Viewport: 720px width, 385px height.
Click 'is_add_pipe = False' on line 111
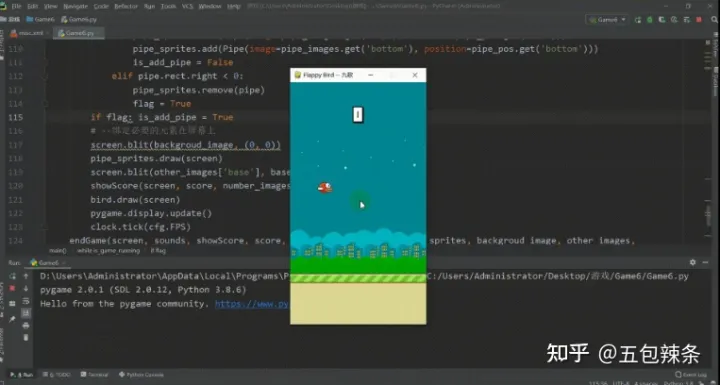pos(183,62)
